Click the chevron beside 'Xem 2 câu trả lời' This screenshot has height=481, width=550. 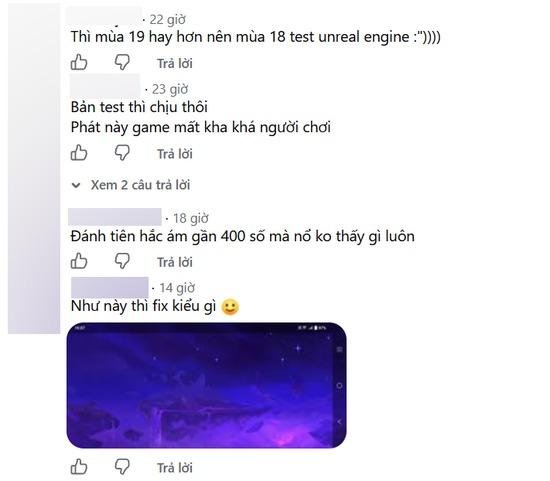point(76,185)
